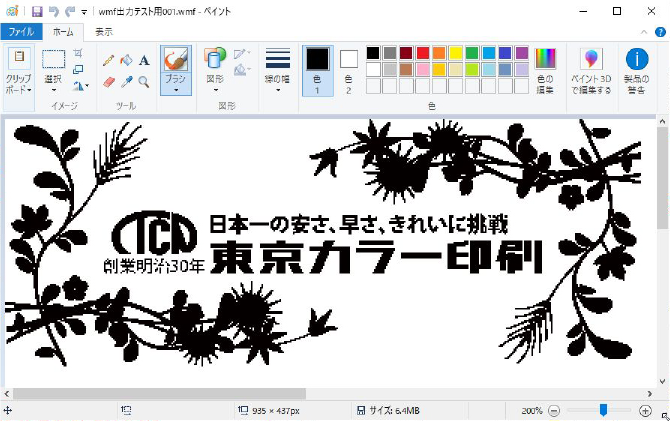Open 色の編集 color editor

(545, 70)
